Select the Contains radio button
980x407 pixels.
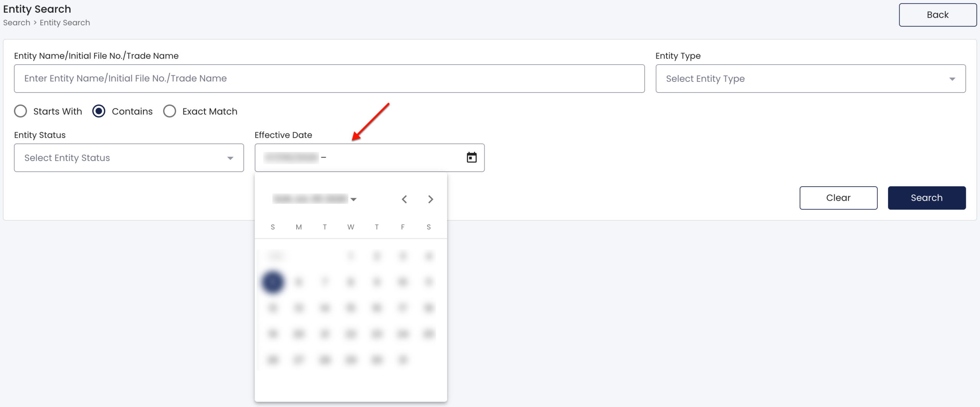coord(99,111)
